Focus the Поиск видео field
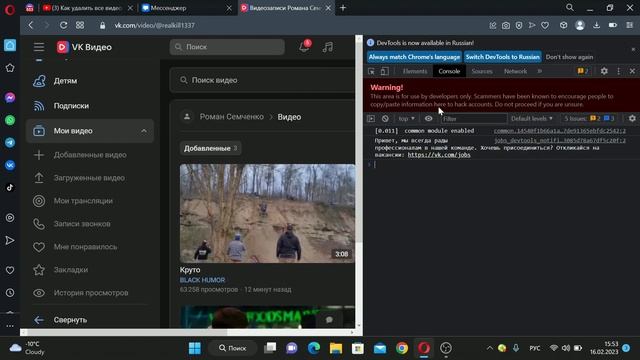640x360 pixels. click(x=262, y=80)
